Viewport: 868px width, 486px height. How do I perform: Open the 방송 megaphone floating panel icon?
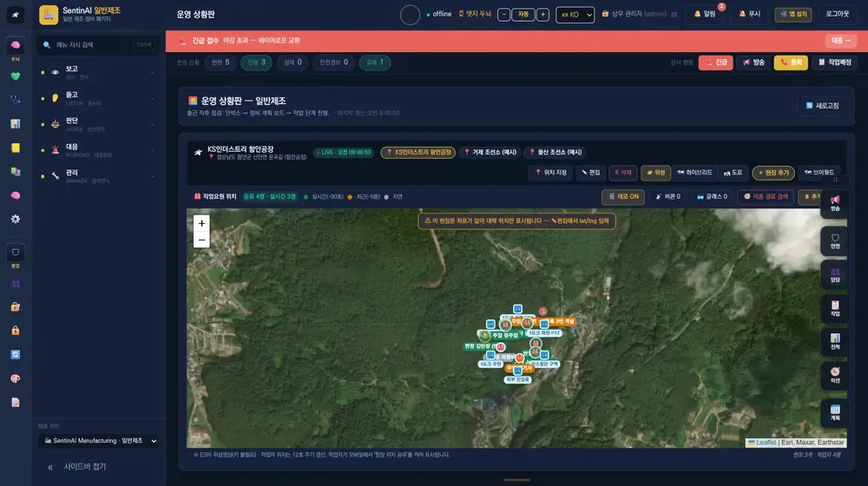pyautogui.click(x=835, y=202)
